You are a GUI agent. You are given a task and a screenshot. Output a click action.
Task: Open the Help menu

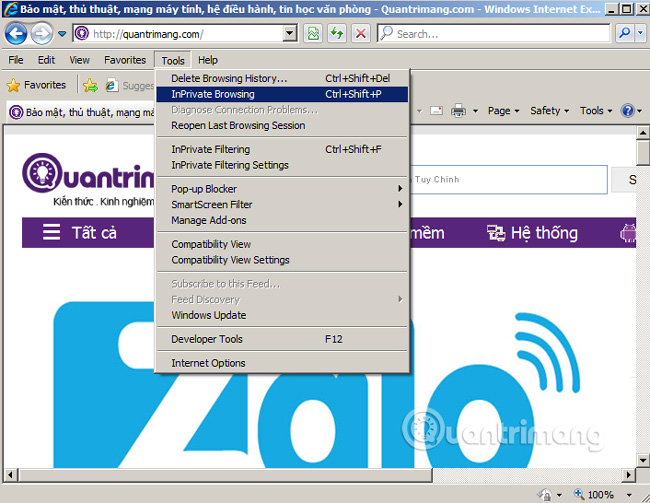click(x=208, y=60)
